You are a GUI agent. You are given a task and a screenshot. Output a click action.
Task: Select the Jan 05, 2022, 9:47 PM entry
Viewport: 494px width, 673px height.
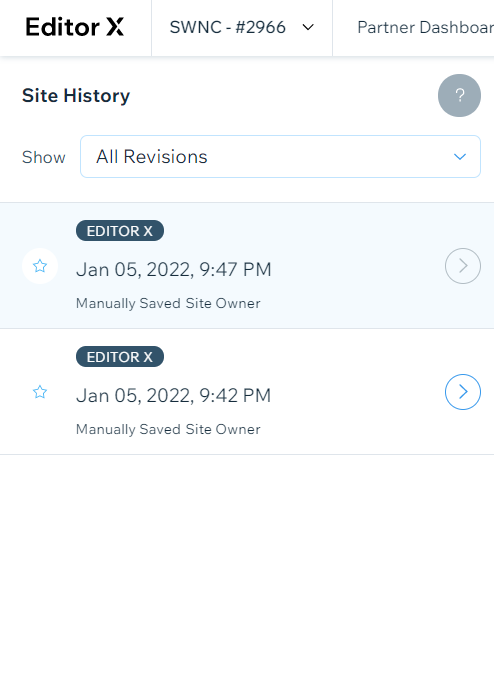click(x=247, y=266)
